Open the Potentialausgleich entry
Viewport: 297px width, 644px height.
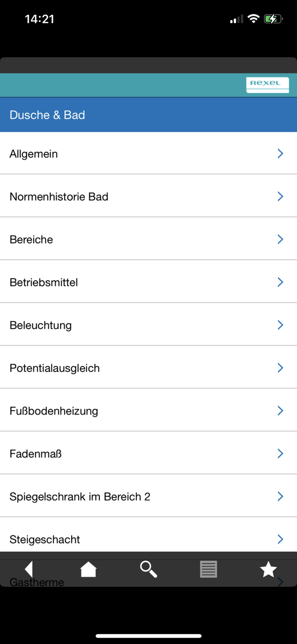pos(55,368)
